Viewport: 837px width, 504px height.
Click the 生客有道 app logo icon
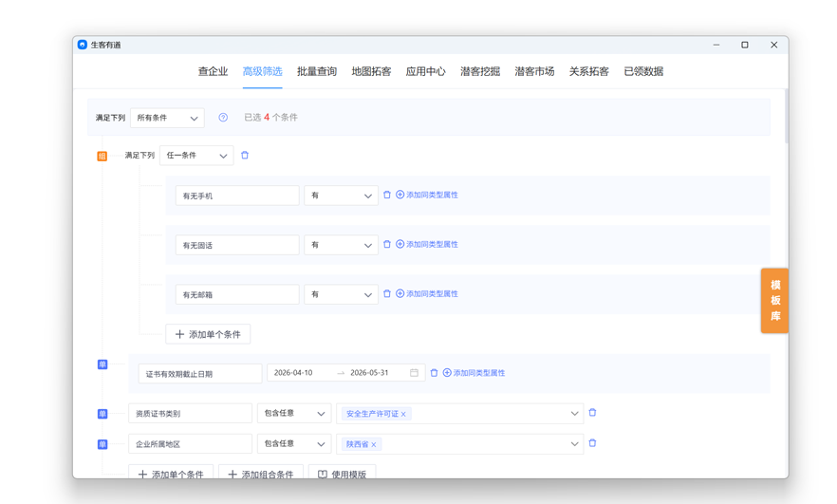83,45
